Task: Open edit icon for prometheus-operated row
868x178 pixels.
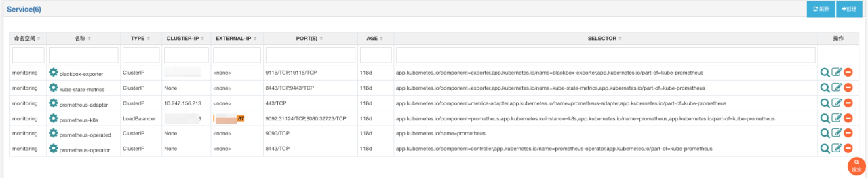Action: pos(836,133)
